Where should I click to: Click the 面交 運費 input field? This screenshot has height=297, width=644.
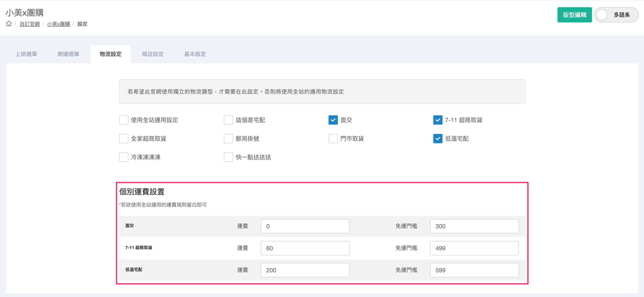[x=305, y=226]
